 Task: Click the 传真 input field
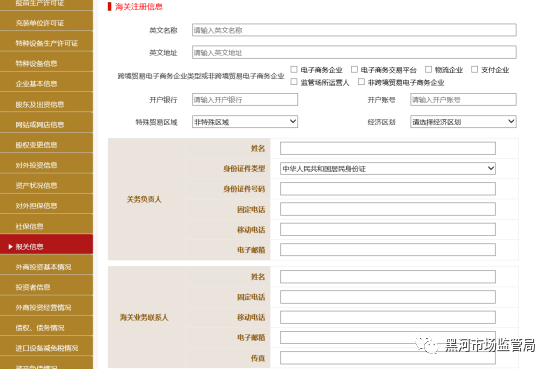point(388,358)
